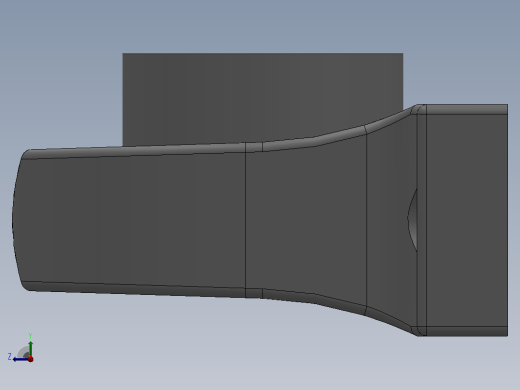Click the blue Z axis arrow of the triad
The height and width of the screenshot is (390, 520).
pos(20,359)
